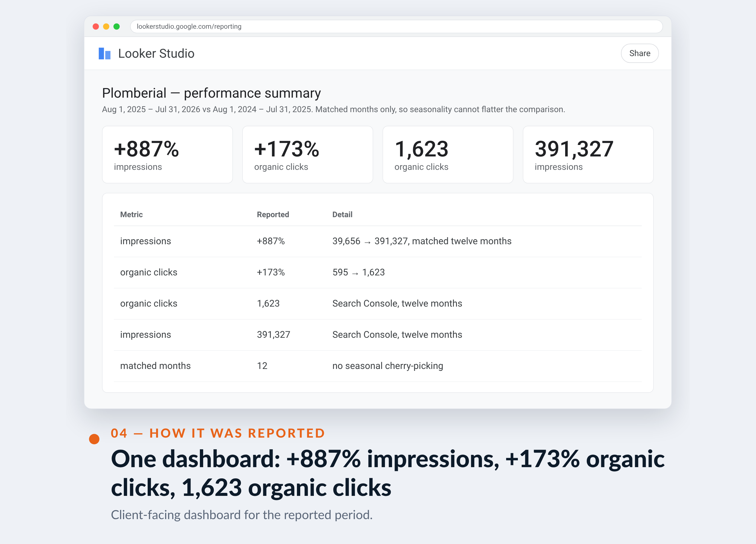Open the +173% organic clicks scorecard
Viewport: 756px width, 544px height.
[x=307, y=155]
